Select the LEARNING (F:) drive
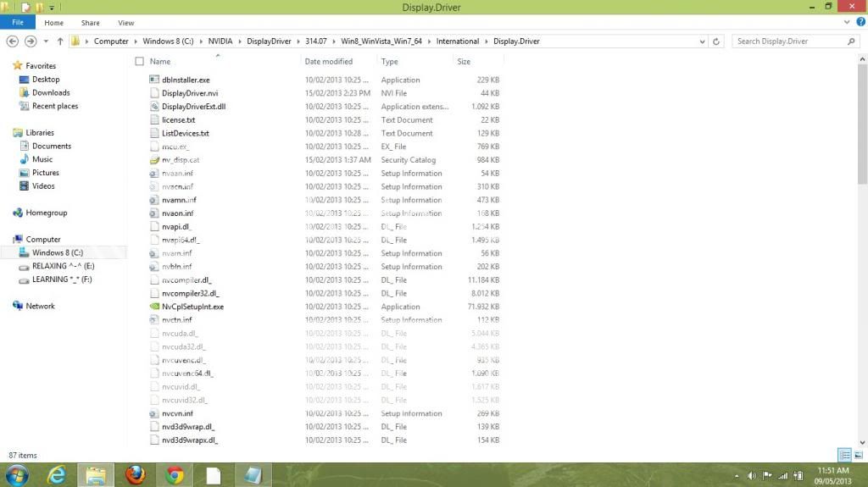The width and height of the screenshot is (868, 487). pyautogui.click(x=62, y=279)
